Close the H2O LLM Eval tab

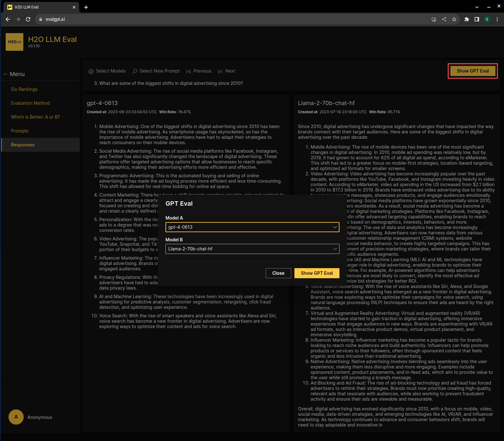(74, 7)
